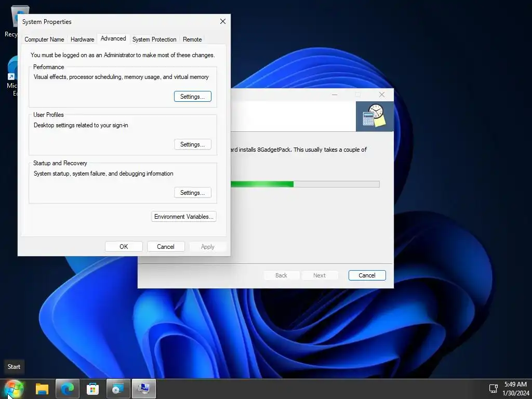Screen dimensions: 532x399
Task: Click the network tray icon
Action: click(x=493, y=389)
